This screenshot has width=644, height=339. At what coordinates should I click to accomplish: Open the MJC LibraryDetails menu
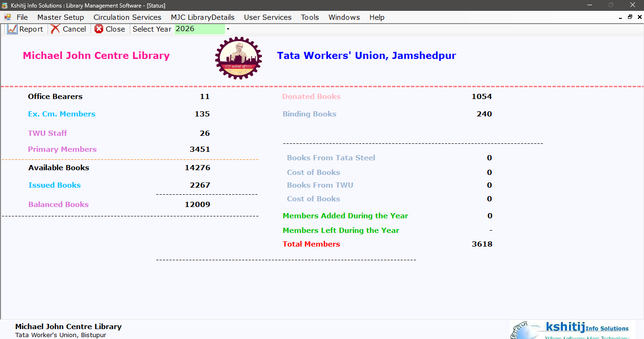coord(203,17)
